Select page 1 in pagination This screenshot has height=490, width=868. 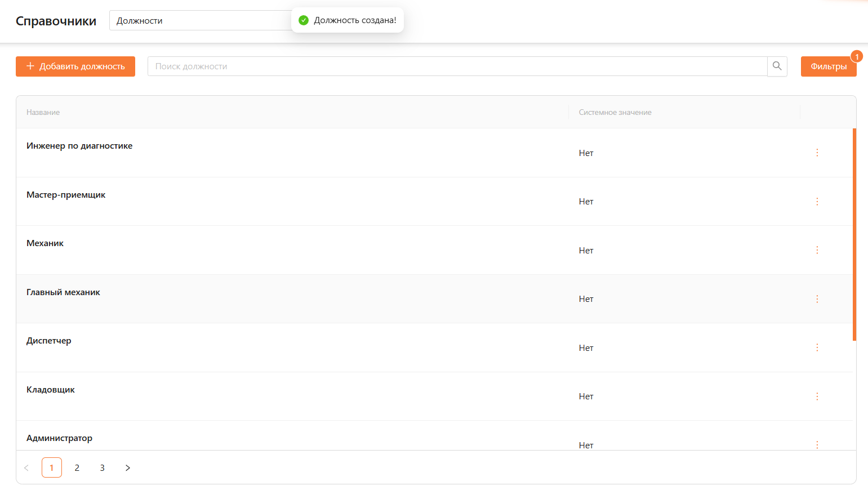point(52,467)
